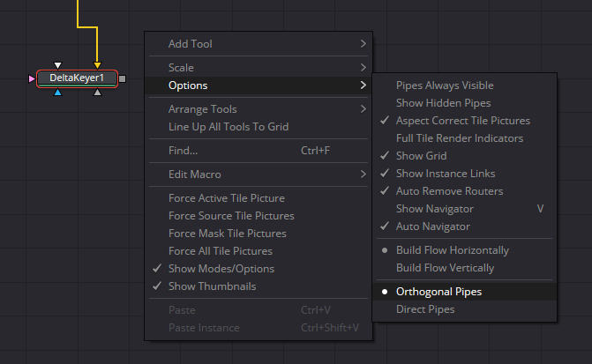
Task: Select the DeltaKeyer1 node tile
Action: pyautogui.click(x=77, y=78)
